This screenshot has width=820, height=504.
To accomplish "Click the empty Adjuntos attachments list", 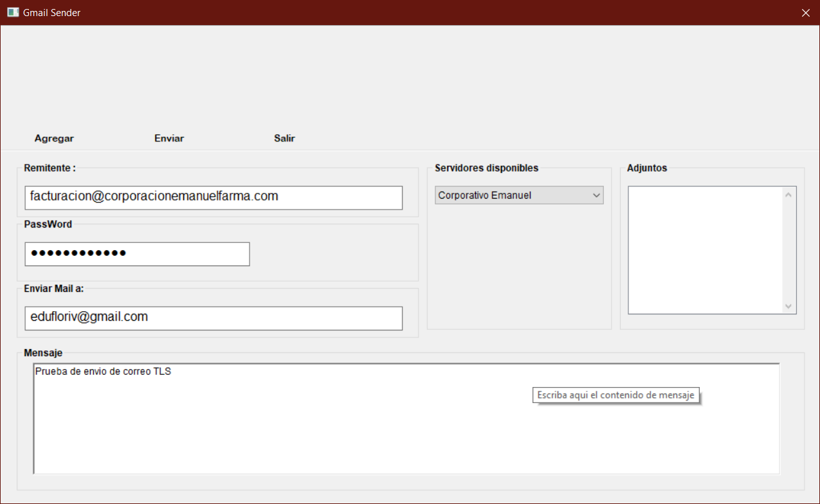I will 704,250.
